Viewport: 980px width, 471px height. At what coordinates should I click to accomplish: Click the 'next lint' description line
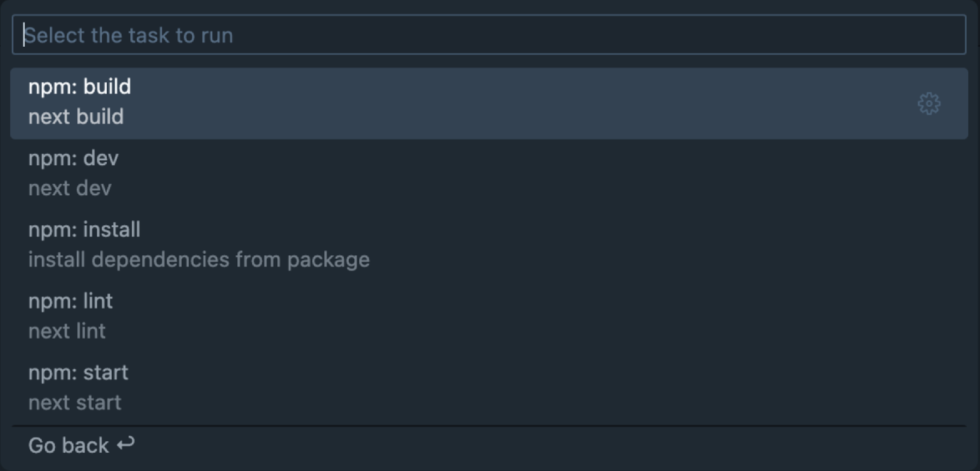click(67, 331)
